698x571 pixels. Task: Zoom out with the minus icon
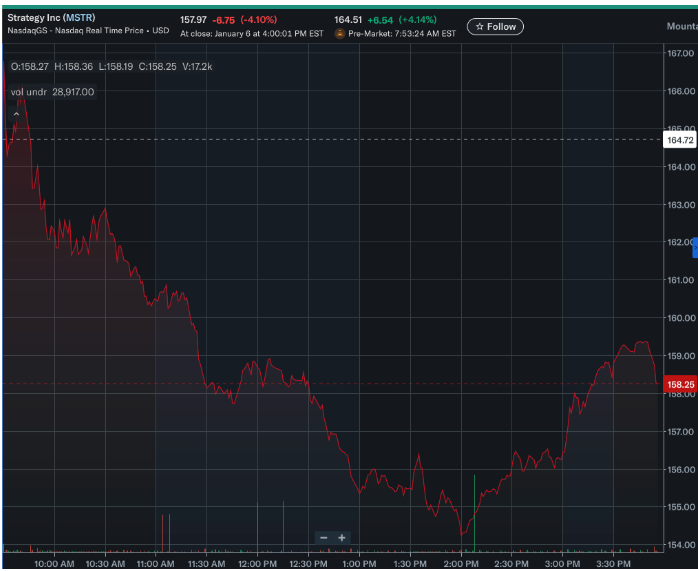[x=323, y=538]
